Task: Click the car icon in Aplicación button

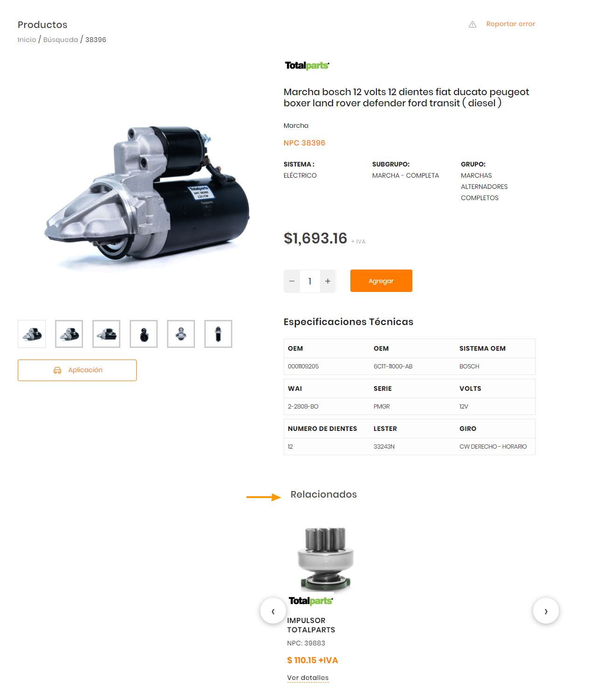Action: click(57, 370)
